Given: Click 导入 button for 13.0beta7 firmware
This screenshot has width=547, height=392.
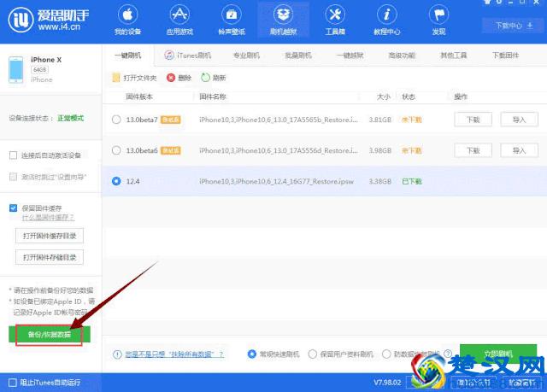Looking at the screenshot, I should (519, 120).
